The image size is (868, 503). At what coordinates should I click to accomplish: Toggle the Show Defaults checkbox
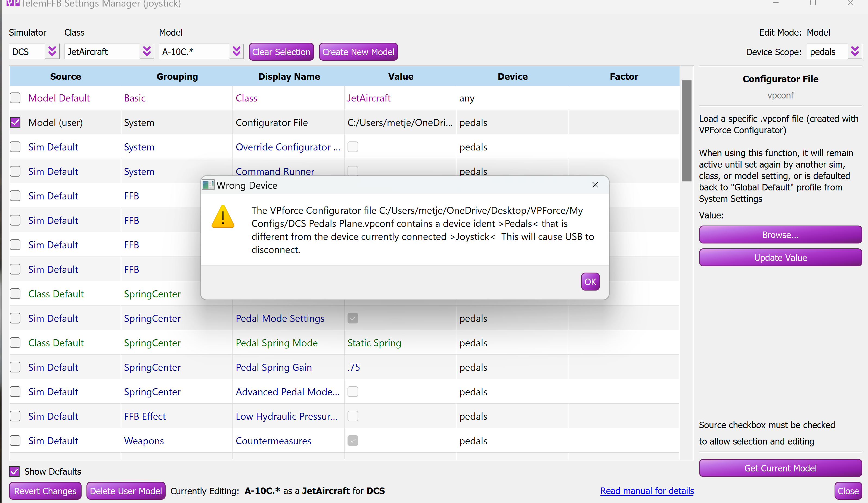14,471
